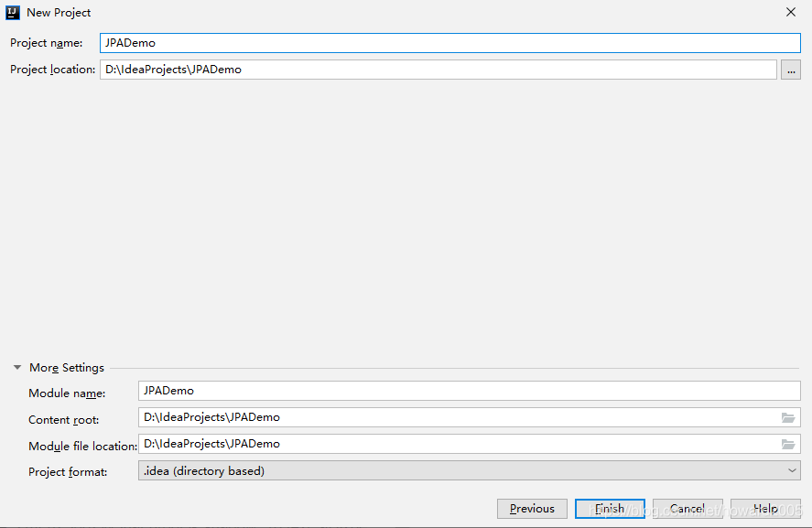Collapse the More Settings section
Image resolution: width=812 pixels, height=528 pixels.
click(17, 368)
